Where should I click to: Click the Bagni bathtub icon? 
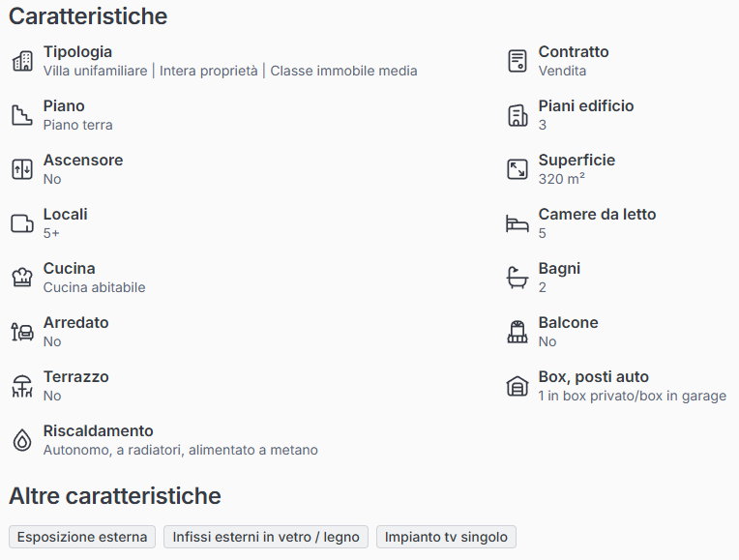tap(517, 278)
